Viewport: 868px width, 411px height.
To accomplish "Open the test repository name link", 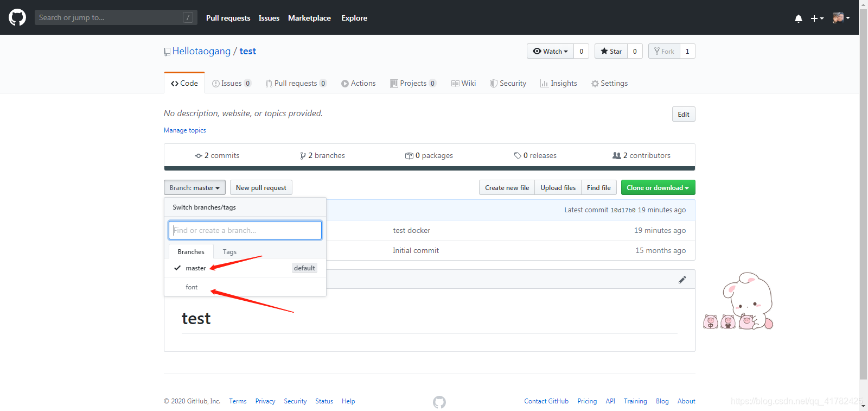I will coord(247,51).
